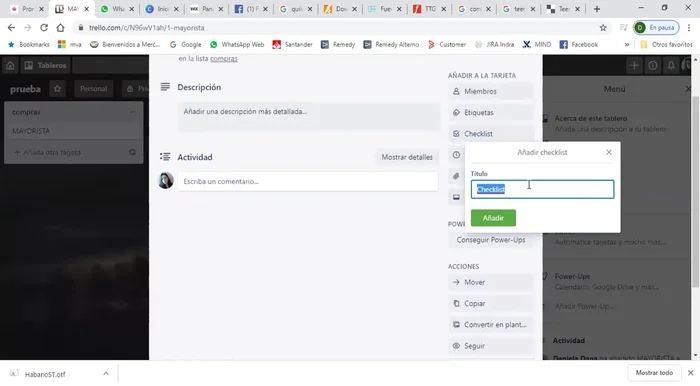
Task: Click the HabanoST.otf downloaded file
Action: (x=45, y=374)
